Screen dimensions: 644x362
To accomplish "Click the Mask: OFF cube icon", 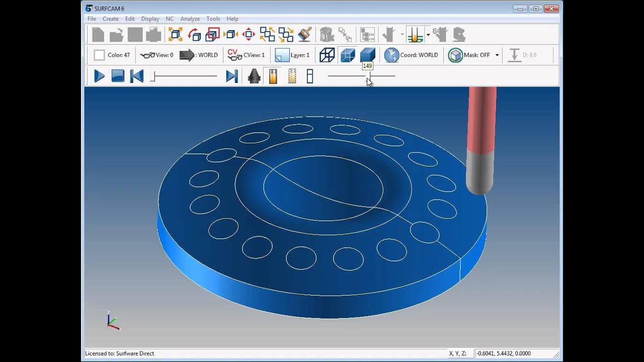I will 455,55.
